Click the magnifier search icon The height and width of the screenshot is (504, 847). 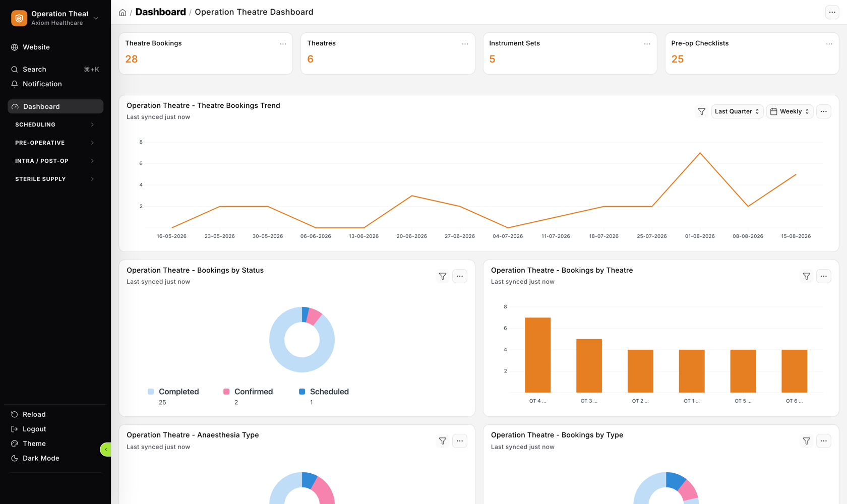pyautogui.click(x=15, y=69)
